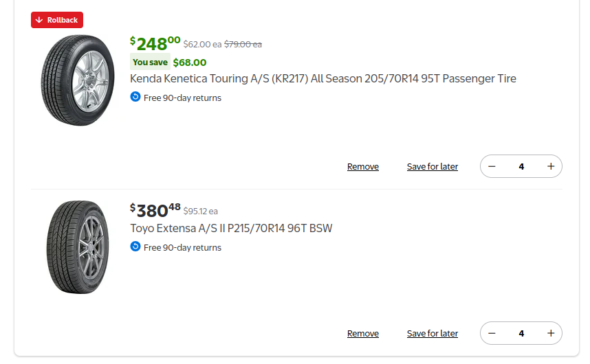The width and height of the screenshot is (590, 364).
Task: Click the red Rollback badge
Action: (x=57, y=20)
